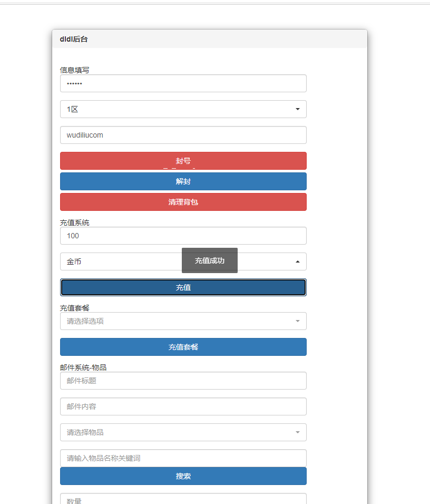430x504 pixels.
Task: Focus the wudiliucom account input
Action: click(183, 135)
